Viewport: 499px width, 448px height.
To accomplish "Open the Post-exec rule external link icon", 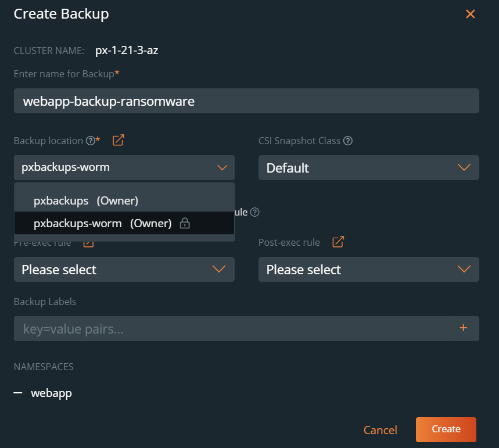I will tap(338, 242).
